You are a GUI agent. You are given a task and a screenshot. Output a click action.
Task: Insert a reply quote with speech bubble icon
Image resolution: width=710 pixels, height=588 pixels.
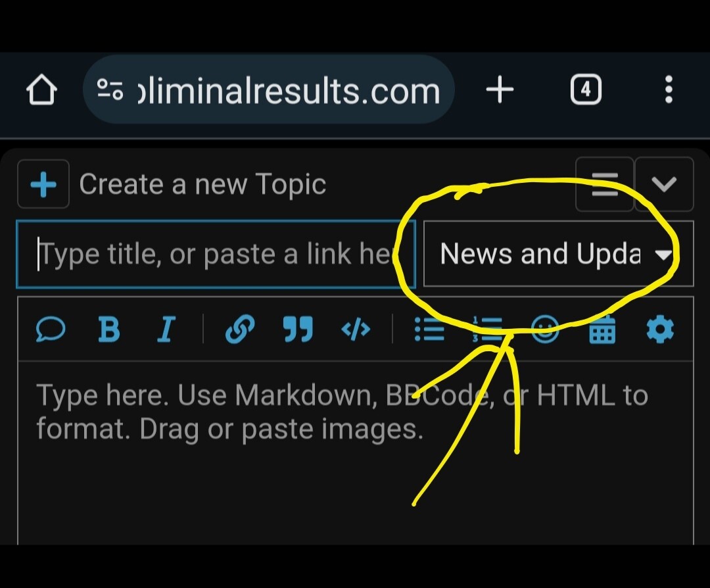50,329
